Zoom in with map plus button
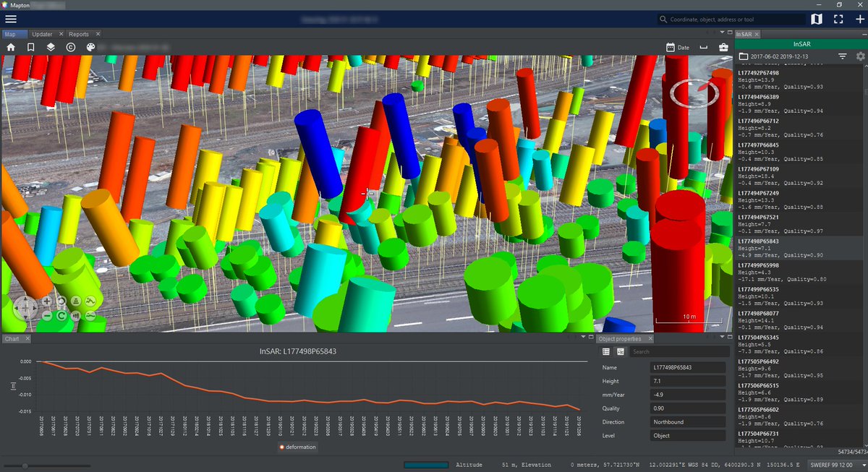The width and height of the screenshot is (868, 472). point(47,301)
